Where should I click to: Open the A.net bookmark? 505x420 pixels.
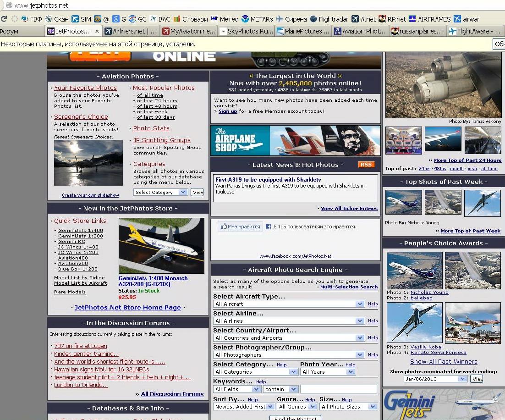(x=363, y=19)
